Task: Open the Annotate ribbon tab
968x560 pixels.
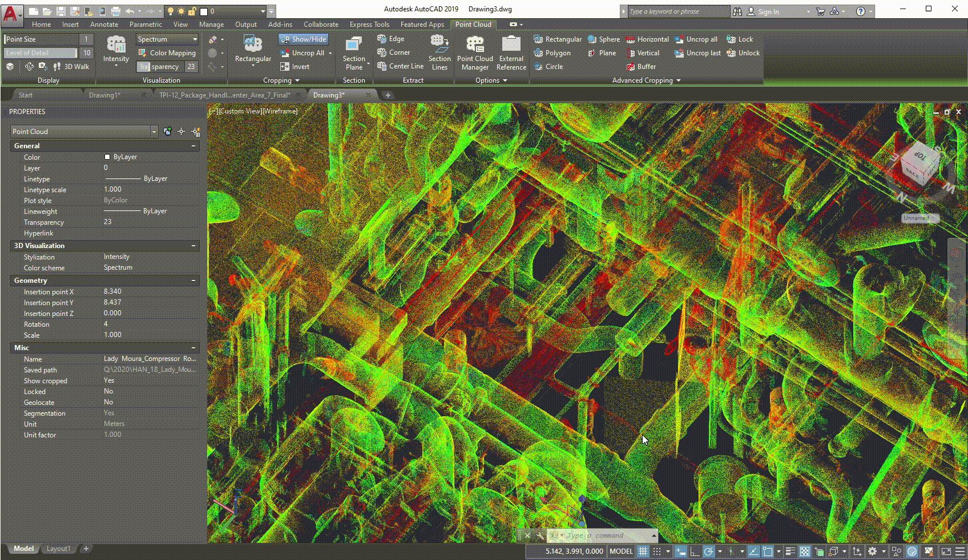Action: pos(104,25)
